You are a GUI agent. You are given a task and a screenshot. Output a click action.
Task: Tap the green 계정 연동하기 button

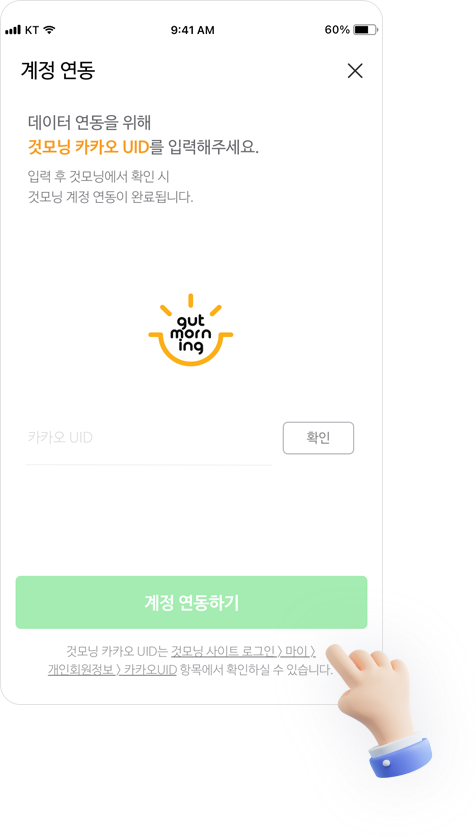click(191, 603)
